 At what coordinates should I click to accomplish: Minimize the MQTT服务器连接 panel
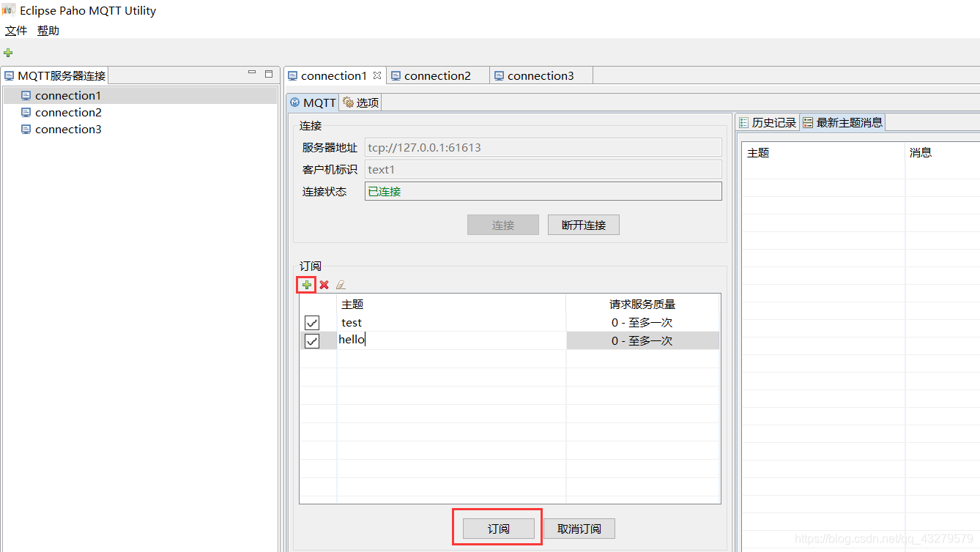(x=252, y=73)
